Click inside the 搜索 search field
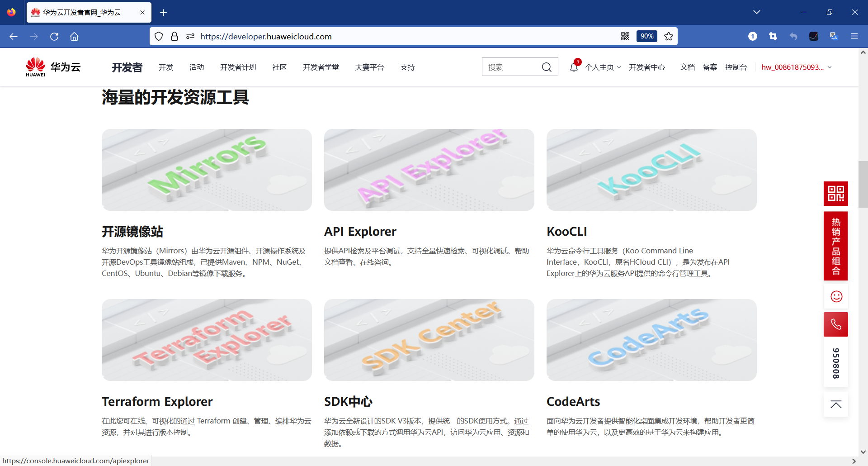The width and height of the screenshot is (868, 466). click(x=511, y=67)
